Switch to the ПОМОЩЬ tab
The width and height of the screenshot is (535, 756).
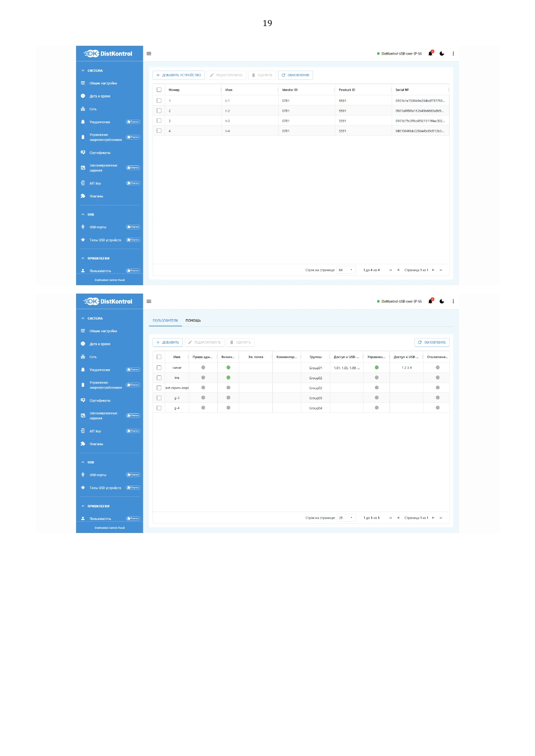(193, 320)
